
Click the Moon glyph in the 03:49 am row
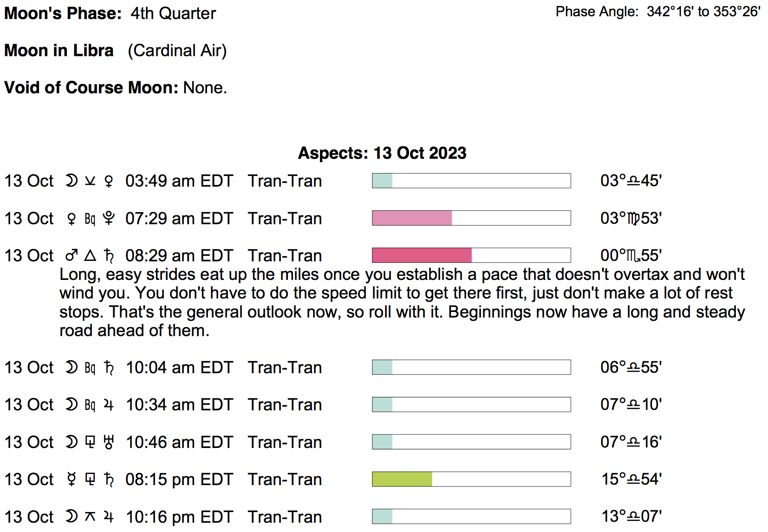pos(71,181)
